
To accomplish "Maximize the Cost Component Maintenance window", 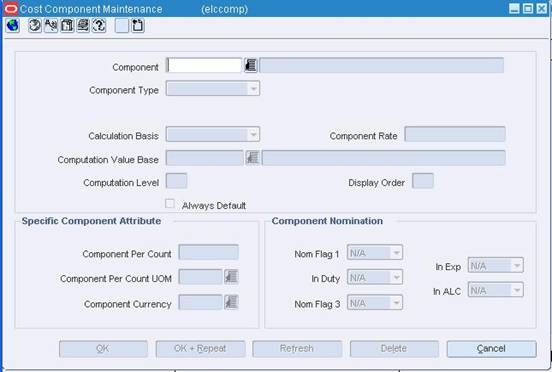I will point(528,8).
